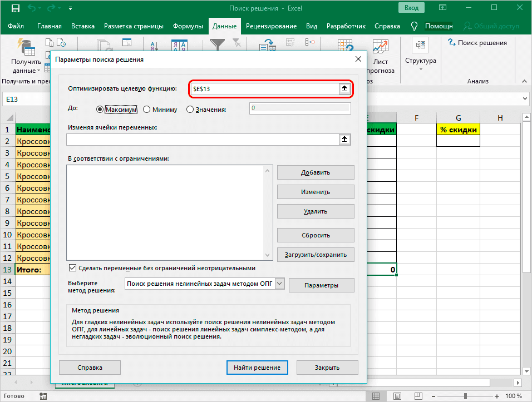
Task: Expand the solving method dropdown
Action: [x=279, y=284]
